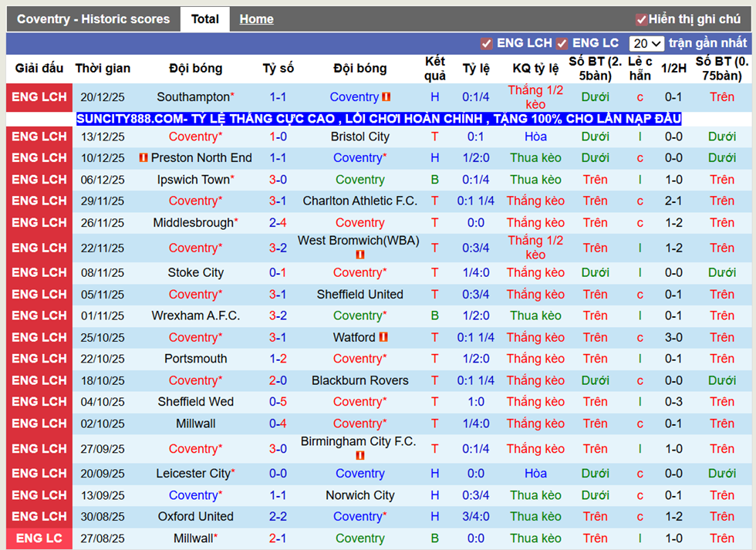
Task: Click the Blackburn Rovers team name
Action: [x=360, y=380]
